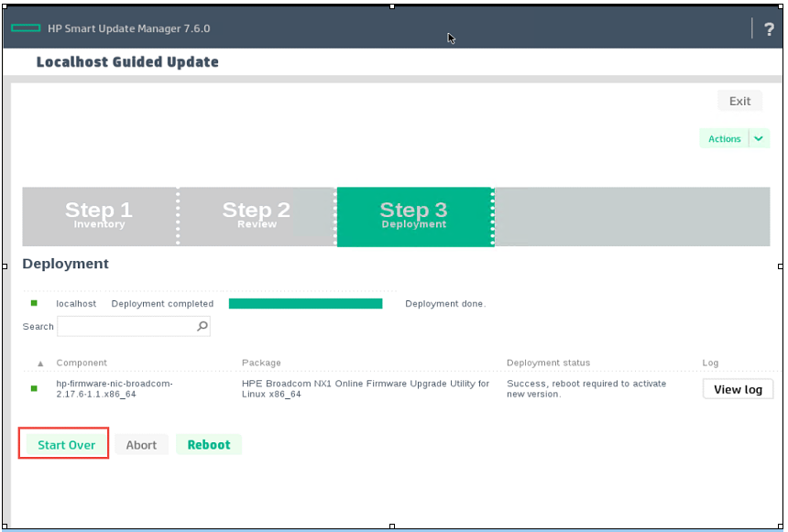The height and width of the screenshot is (532, 788).
Task: Click the Start Over button
Action: (66, 445)
